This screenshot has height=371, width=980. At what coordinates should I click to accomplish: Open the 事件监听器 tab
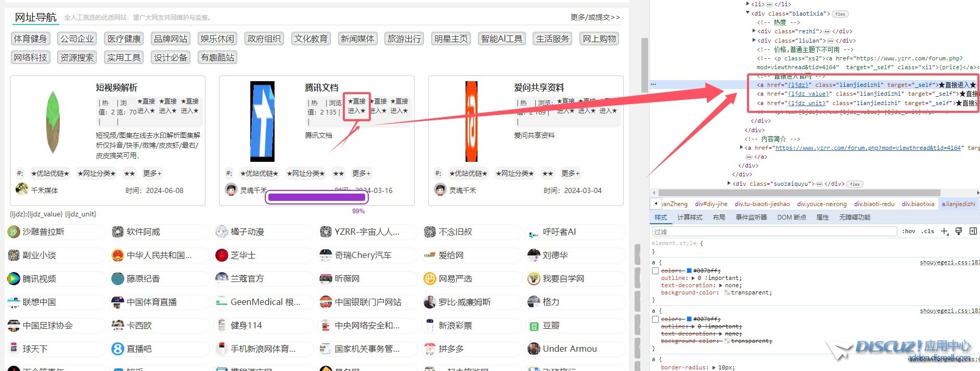[751, 218]
